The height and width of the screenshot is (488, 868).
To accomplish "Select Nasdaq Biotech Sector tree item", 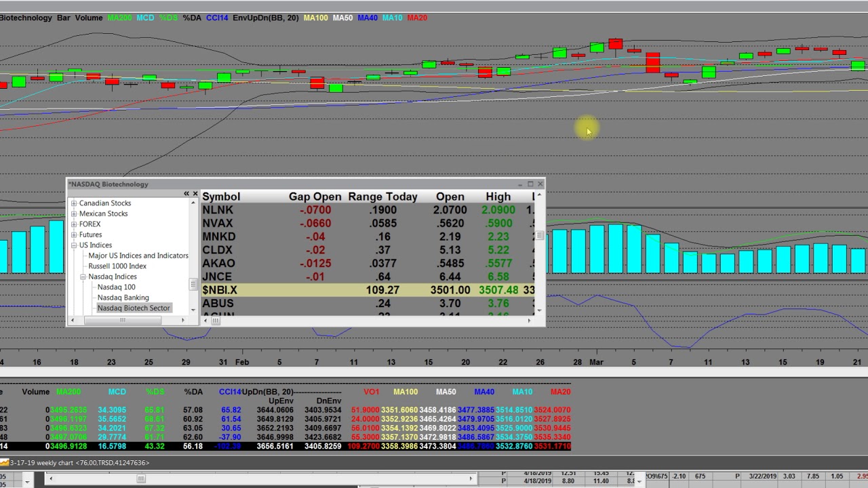I will pos(134,308).
